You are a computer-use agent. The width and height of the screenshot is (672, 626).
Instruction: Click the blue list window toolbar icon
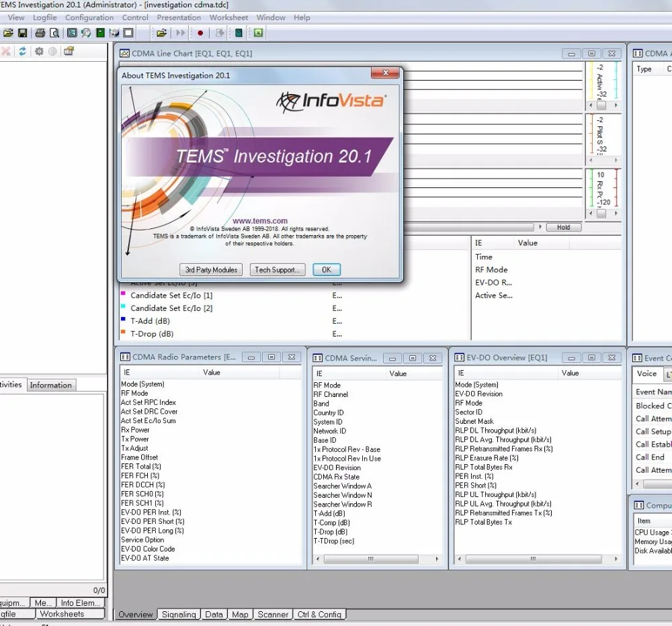[x=72, y=33]
